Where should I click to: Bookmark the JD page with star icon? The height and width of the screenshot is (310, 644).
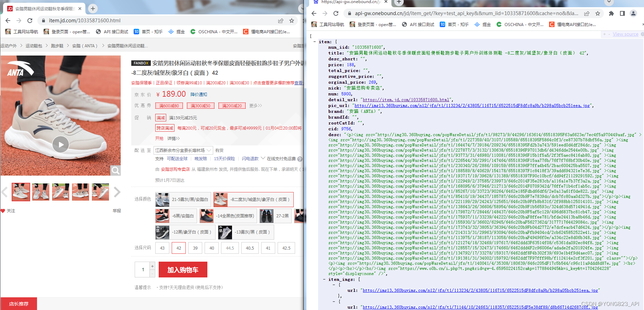292,21
